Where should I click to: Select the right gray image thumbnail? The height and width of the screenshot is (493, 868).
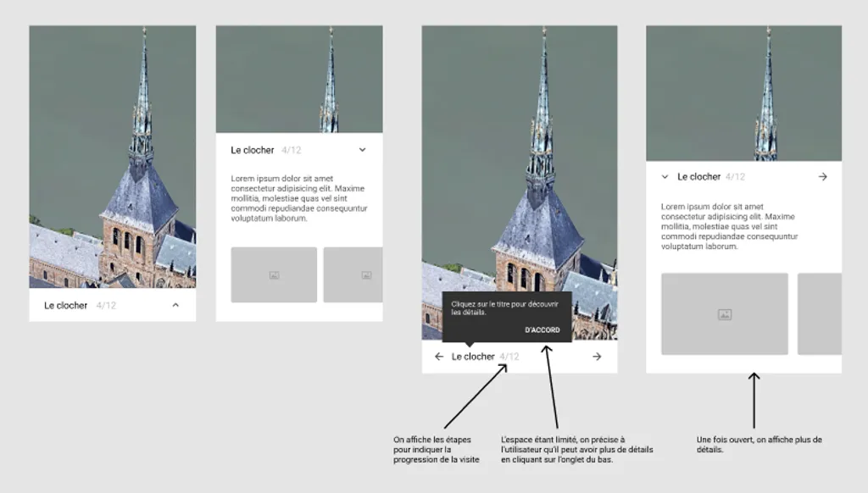[x=354, y=274]
